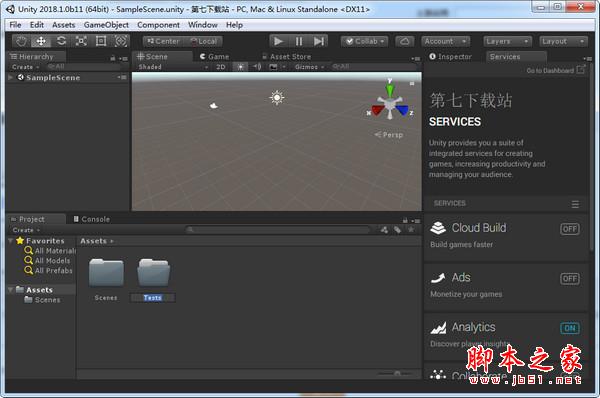
Task: Toggle scene lighting button
Action: [241, 67]
